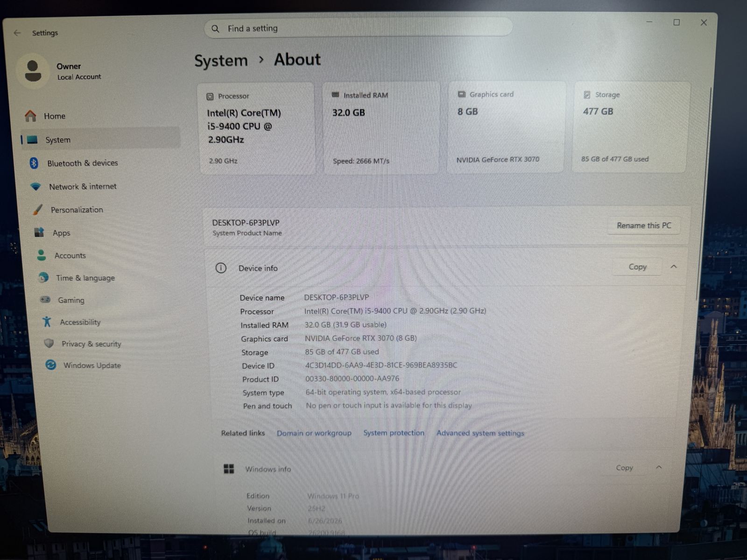Click the Storage summary card
Image resolution: width=747 pixels, height=560 pixels.
[631, 127]
